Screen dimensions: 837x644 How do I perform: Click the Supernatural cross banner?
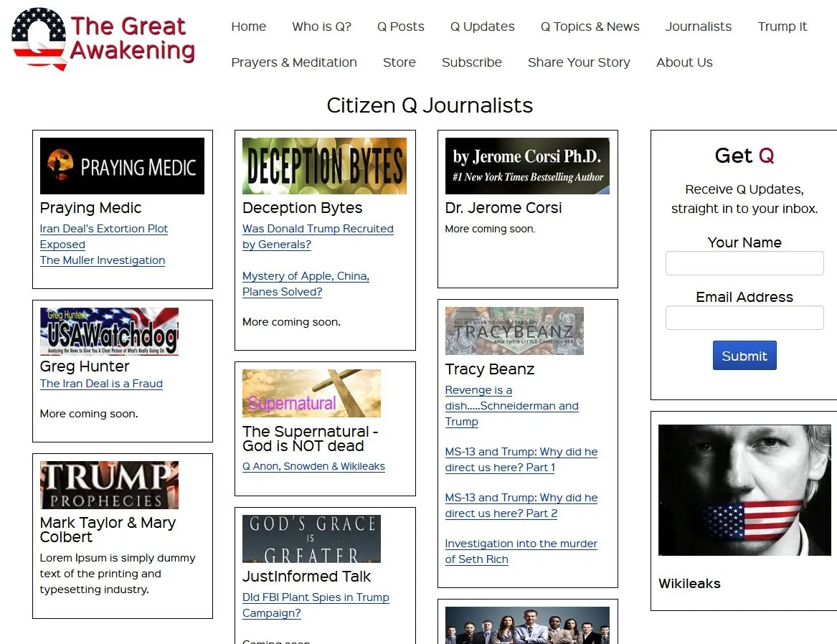point(312,393)
